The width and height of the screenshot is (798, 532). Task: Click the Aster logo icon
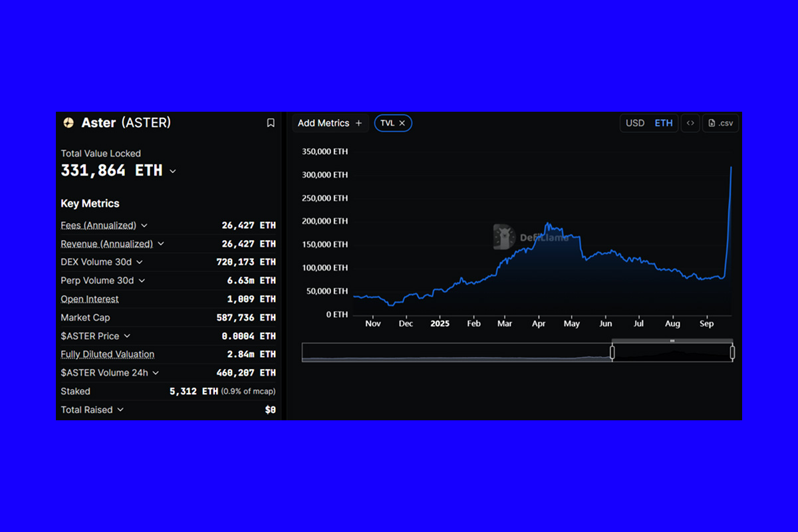(68, 123)
